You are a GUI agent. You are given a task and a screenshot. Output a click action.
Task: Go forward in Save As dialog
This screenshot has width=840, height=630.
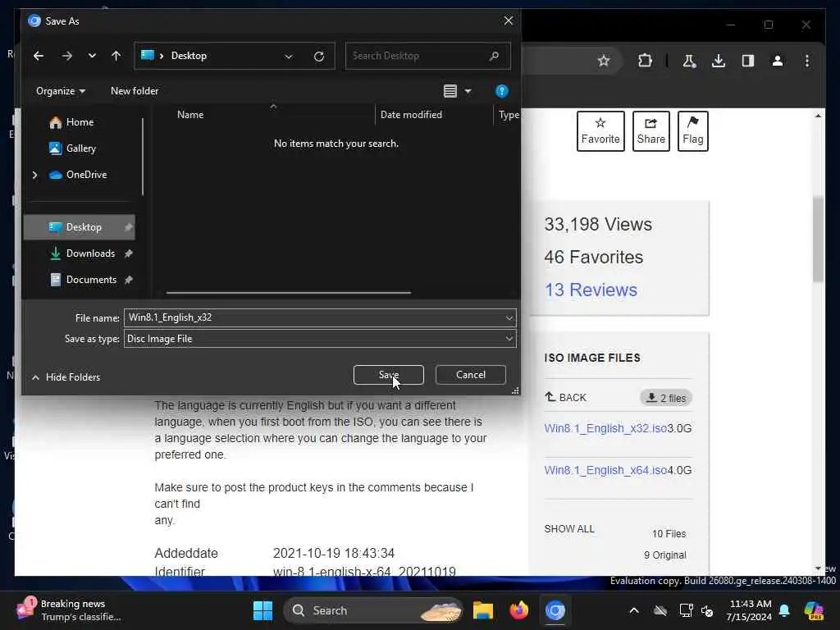point(67,56)
